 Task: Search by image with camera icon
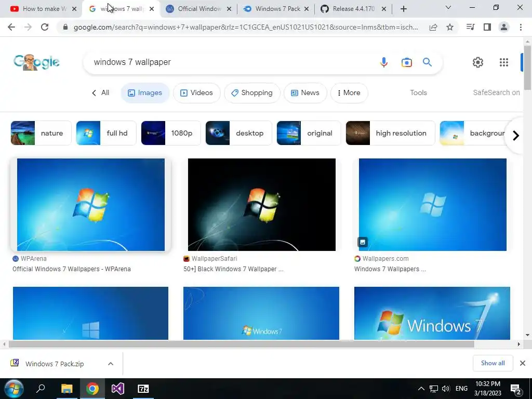(406, 62)
